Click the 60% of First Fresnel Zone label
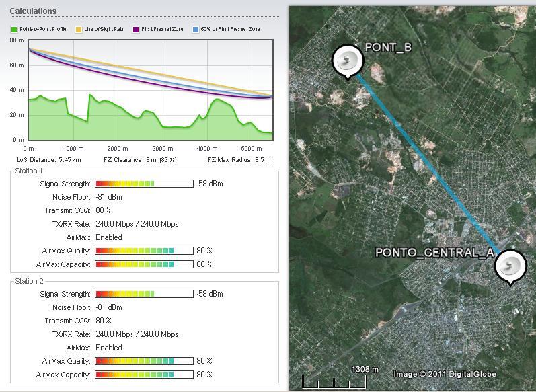This screenshot has width=536, height=392. point(231,30)
